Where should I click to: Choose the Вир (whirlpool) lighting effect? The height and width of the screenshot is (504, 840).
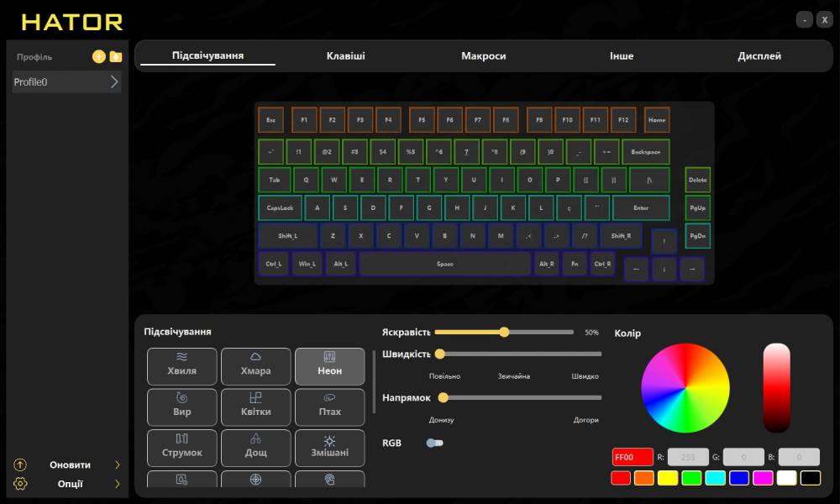pyautogui.click(x=182, y=407)
